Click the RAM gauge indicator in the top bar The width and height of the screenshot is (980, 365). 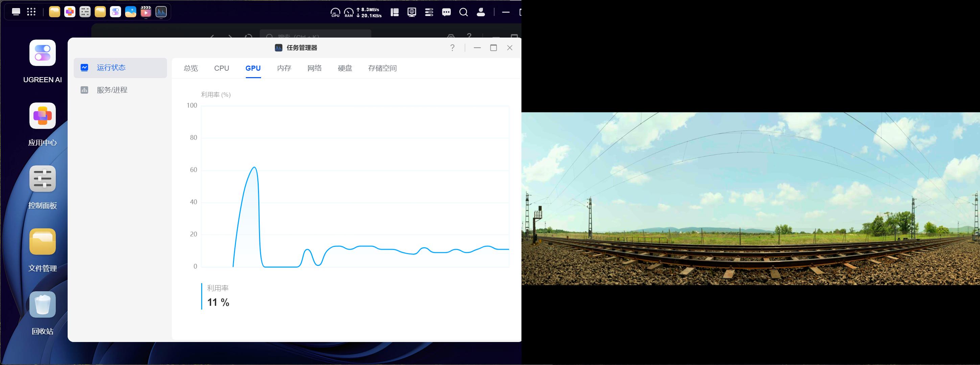(x=348, y=13)
